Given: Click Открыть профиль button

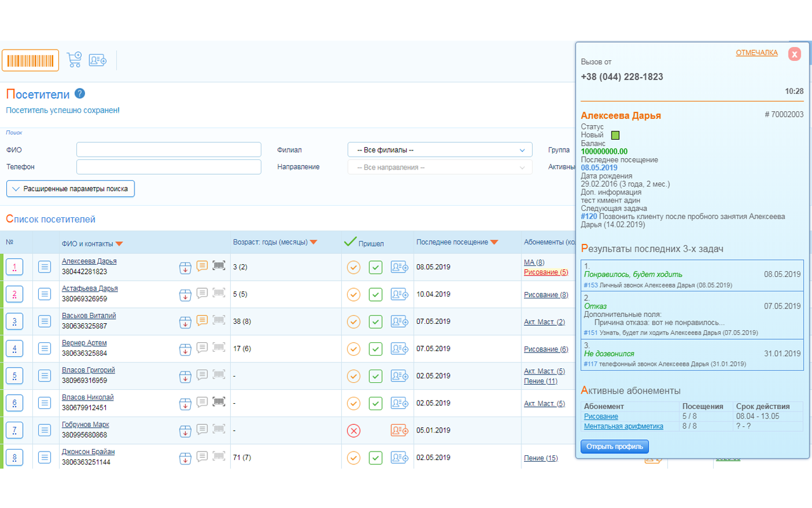Looking at the screenshot, I should coord(615,446).
